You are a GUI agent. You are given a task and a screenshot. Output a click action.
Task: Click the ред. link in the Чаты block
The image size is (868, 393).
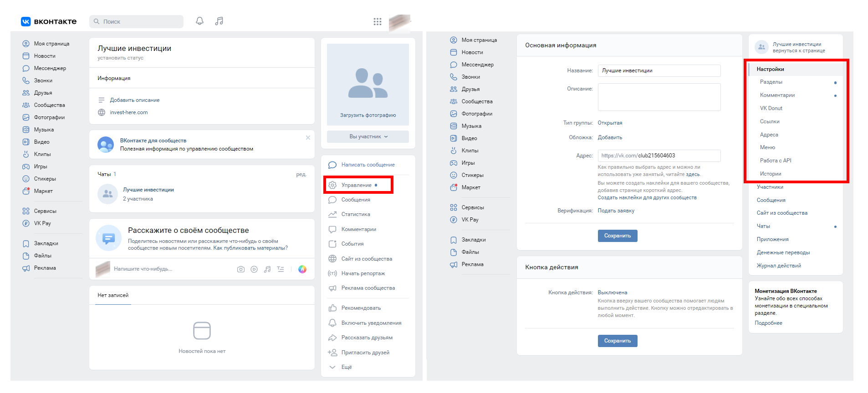pos(301,174)
